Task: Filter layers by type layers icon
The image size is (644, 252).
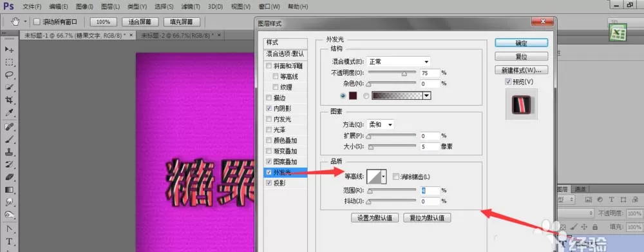Action: [611, 199]
